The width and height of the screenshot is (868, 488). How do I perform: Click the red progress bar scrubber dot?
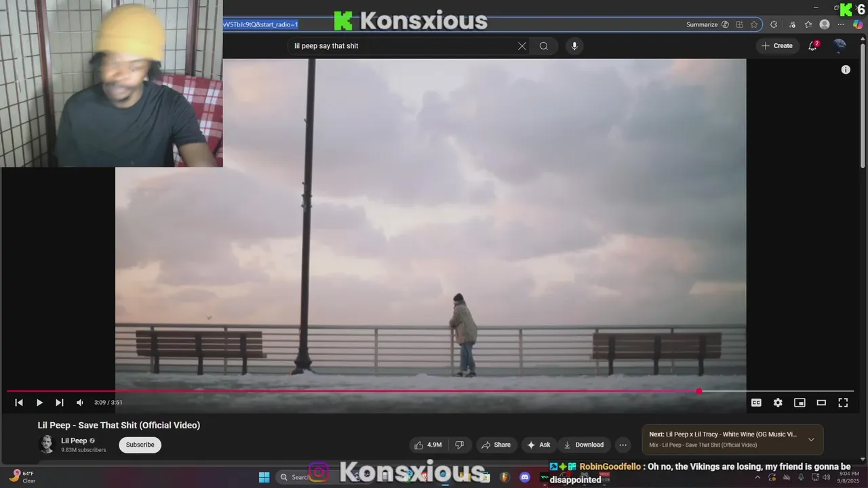pos(699,391)
